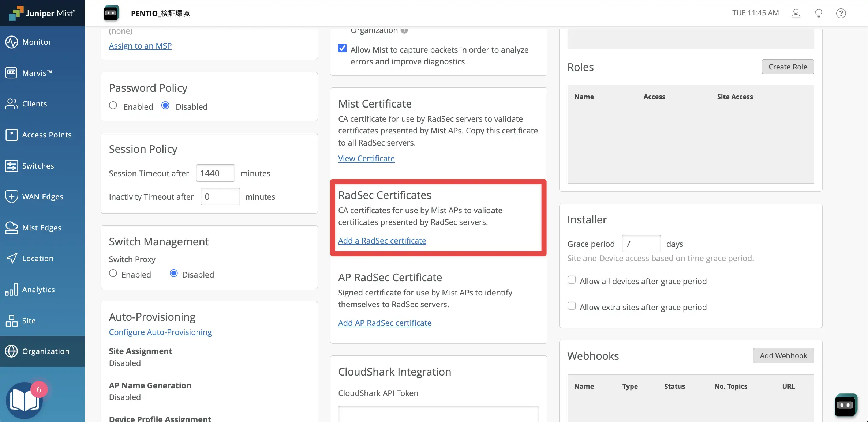Click the Switches menu label
868x422 pixels.
coord(38,166)
